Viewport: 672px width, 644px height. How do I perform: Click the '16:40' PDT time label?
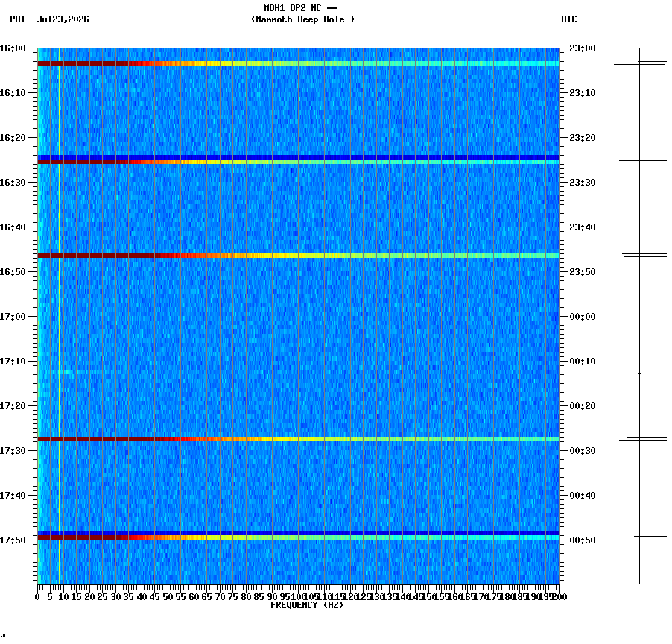tap(13, 227)
